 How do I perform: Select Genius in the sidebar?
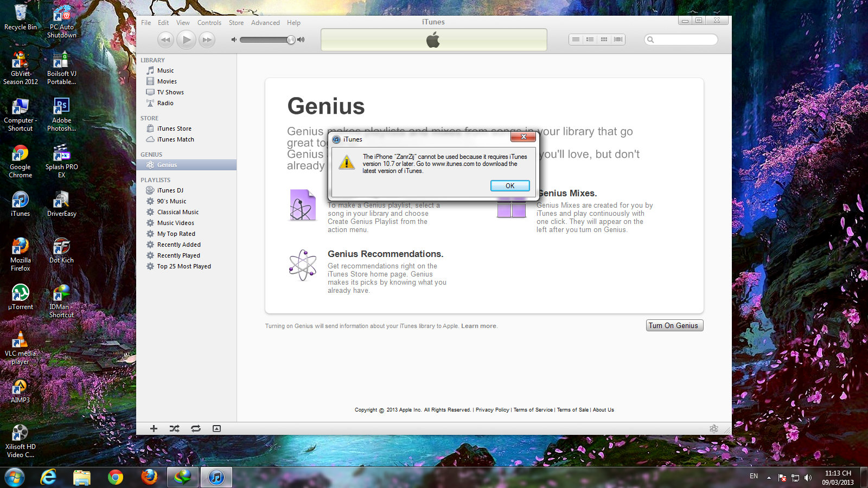pyautogui.click(x=186, y=165)
